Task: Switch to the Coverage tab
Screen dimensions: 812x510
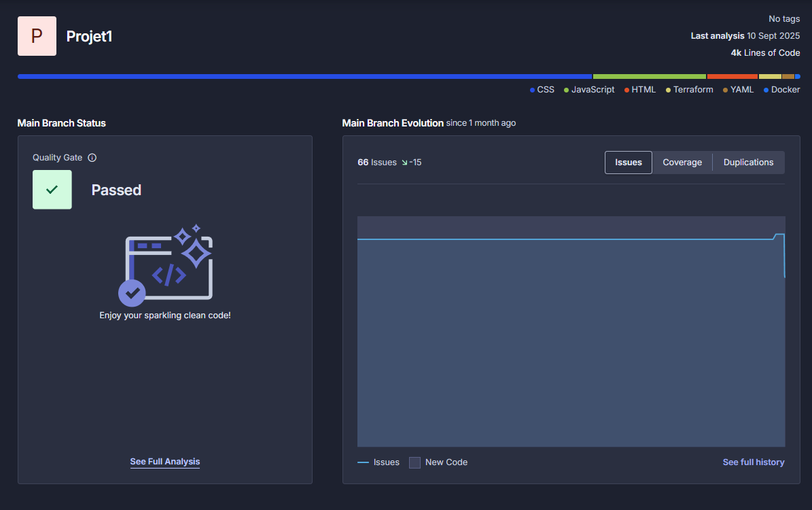Action: pos(682,163)
